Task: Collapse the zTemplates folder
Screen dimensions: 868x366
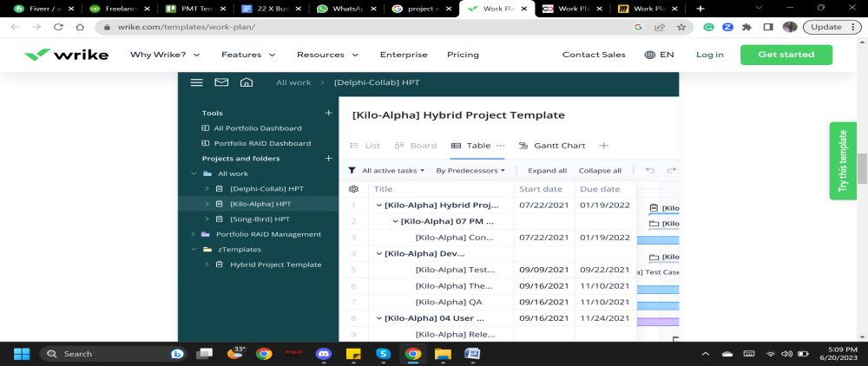Action: (x=194, y=250)
